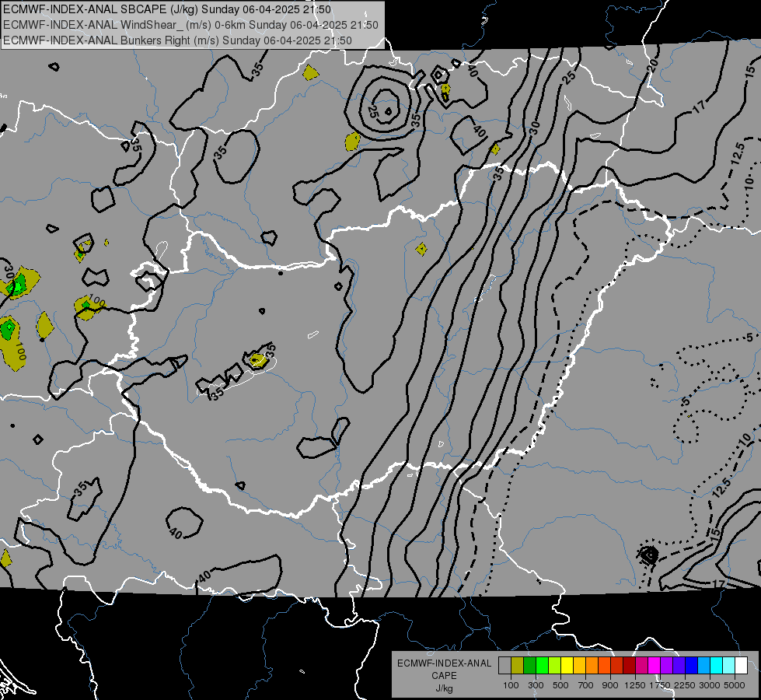Click the 2250 legend scale value
Viewport: 761px width, 700px height.
(685, 685)
